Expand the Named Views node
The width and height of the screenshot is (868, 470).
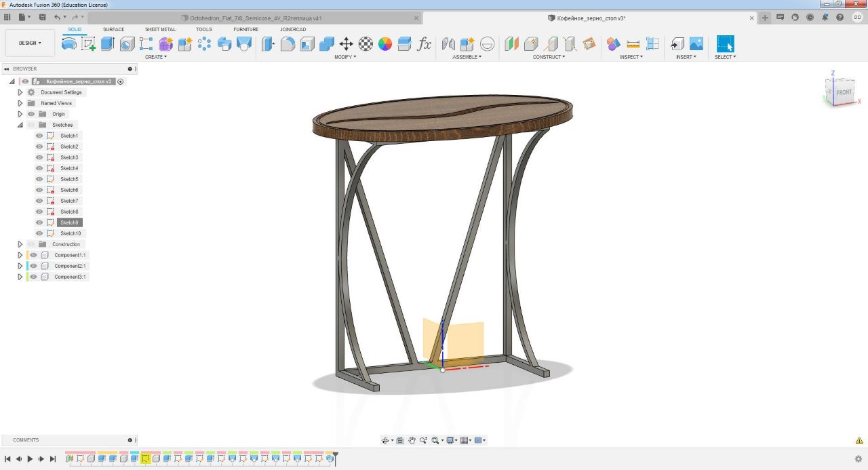pos(20,103)
